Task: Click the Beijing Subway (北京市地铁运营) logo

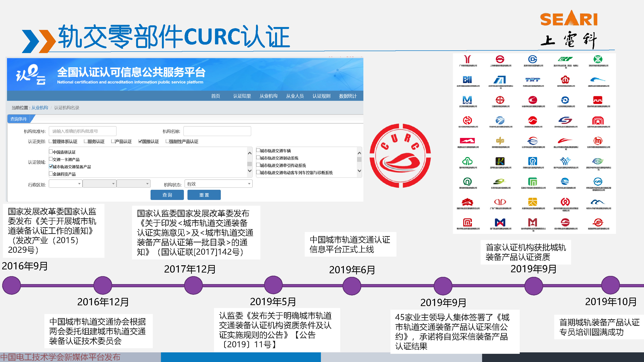Action: coord(533,59)
